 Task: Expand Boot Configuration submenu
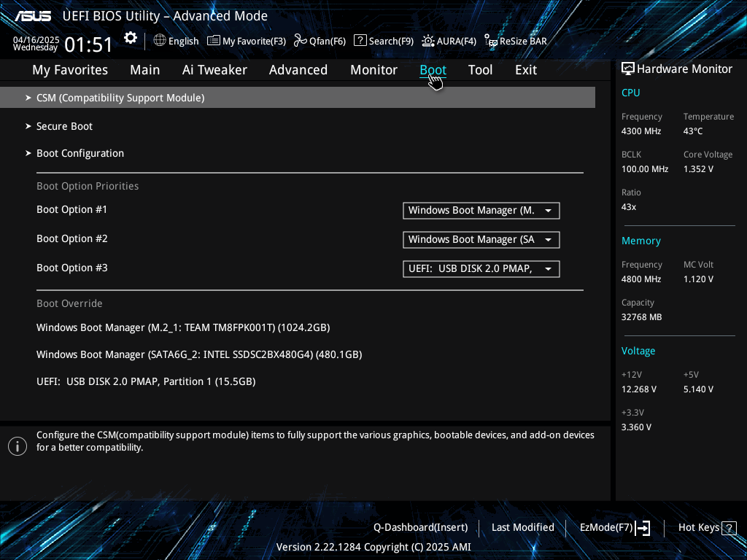(80, 153)
